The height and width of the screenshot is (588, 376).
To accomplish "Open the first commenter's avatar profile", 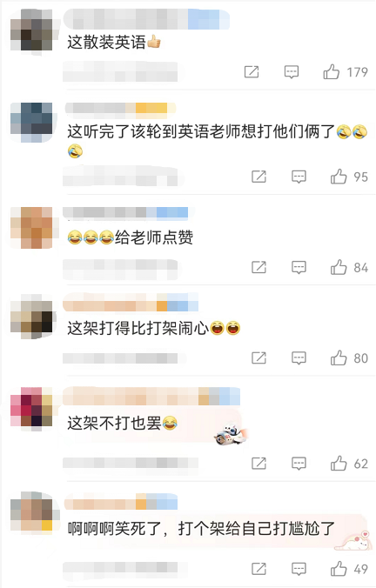I will point(31,30).
